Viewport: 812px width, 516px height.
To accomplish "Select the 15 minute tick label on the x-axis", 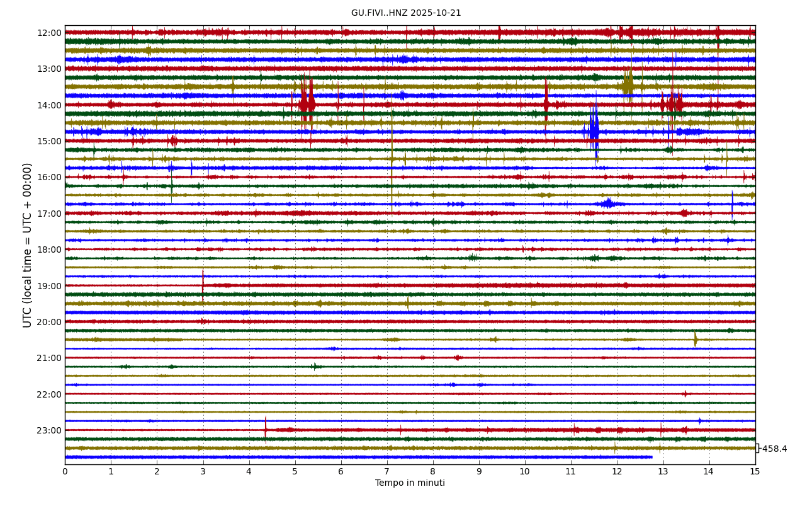I will pyautogui.click(x=755, y=471).
